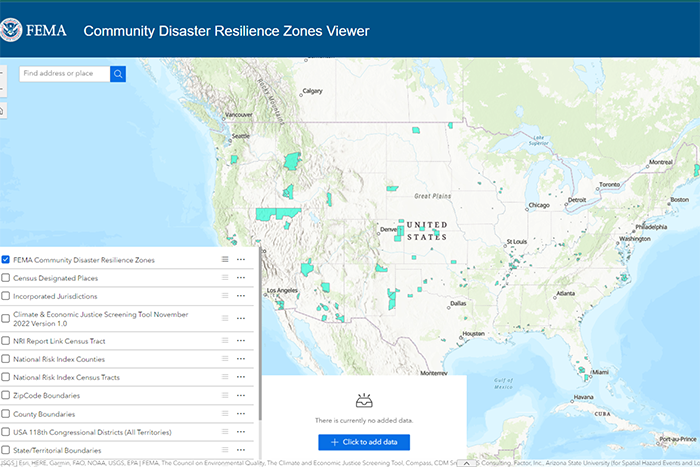Click the Home default extent button
Screen dimensions: 700x467
2,110
